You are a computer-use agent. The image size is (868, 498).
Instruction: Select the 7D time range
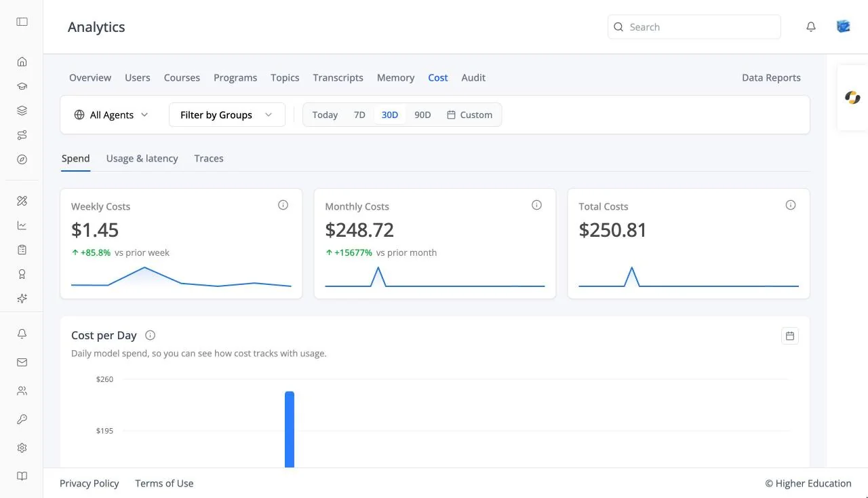pyautogui.click(x=359, y=115)
